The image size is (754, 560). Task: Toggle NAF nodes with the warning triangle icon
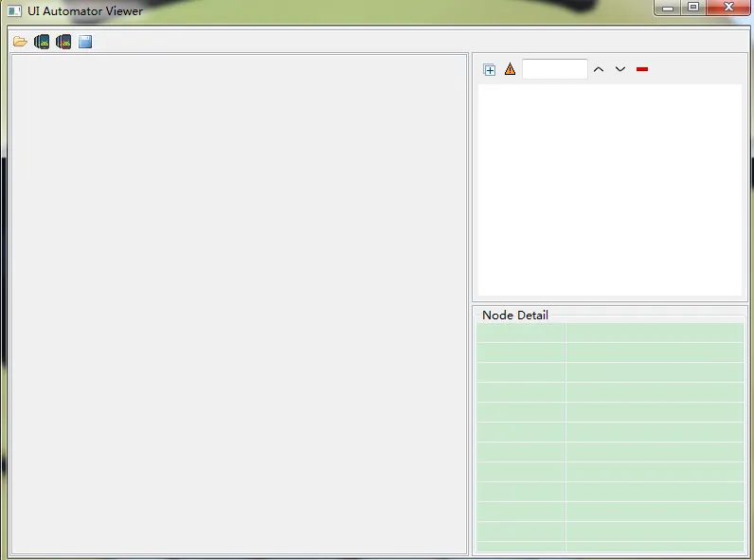[511, 69]
